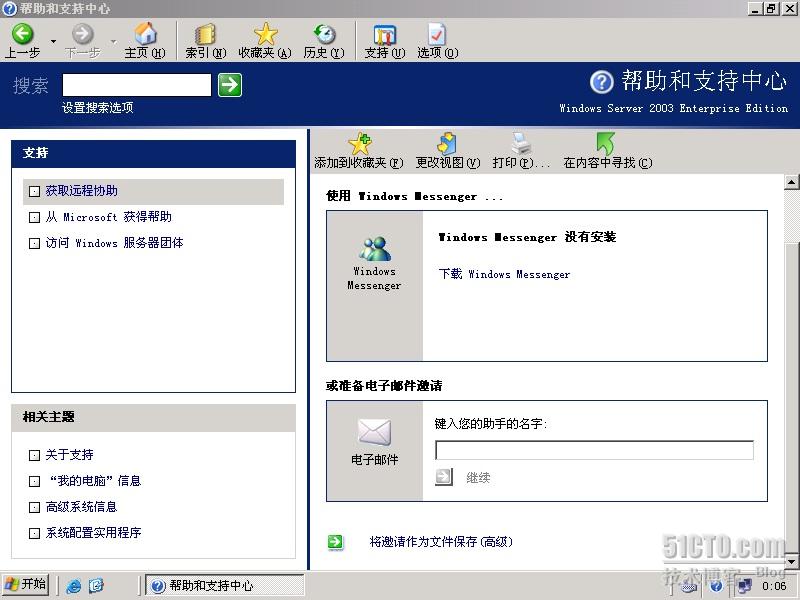Click bullet box beside 高级系统信息
This screenshot has height=600, width=800.
tap(34, 508)
